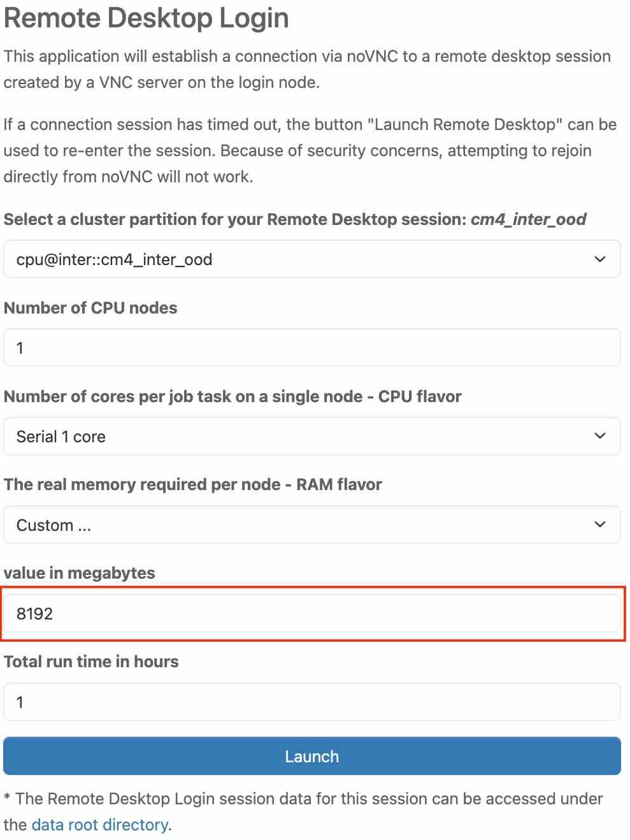Screen dimensions: 630x840
Task: Click the chevron arrow beside Serial 1 core
Action: click(x=599, y=437)
